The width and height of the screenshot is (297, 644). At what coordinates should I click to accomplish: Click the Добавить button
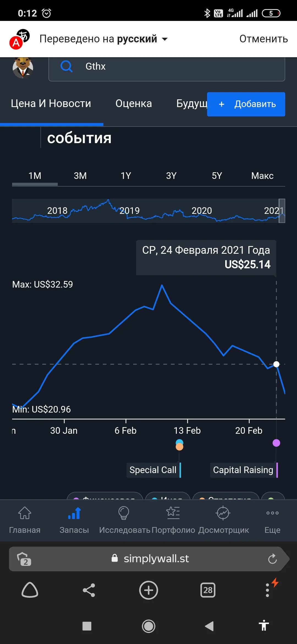pyautogui.click(x=246, y=104)
